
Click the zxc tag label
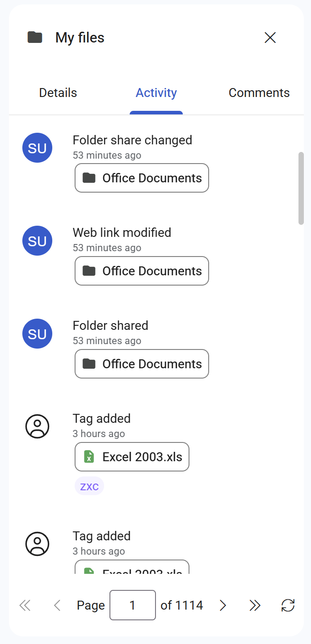click(x=89, y=486)
